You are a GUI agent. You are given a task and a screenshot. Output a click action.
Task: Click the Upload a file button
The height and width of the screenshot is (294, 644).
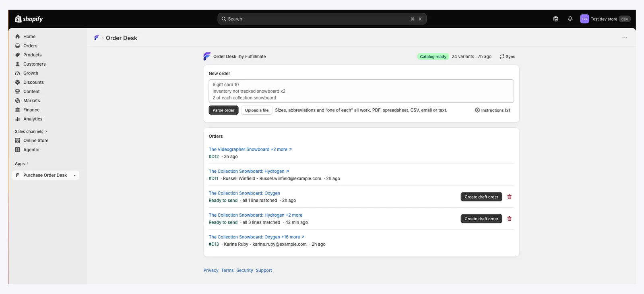[x=257, y=110]
